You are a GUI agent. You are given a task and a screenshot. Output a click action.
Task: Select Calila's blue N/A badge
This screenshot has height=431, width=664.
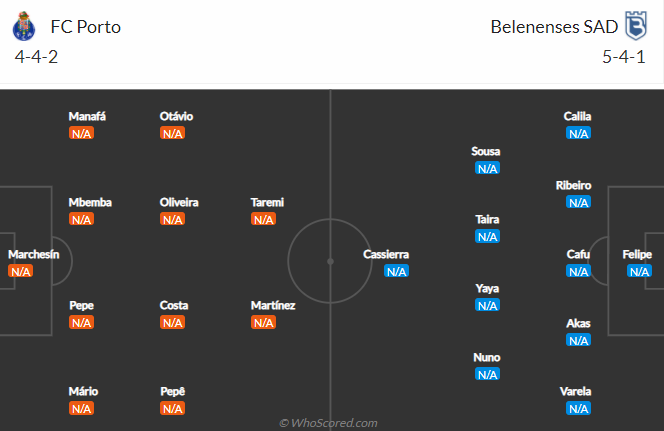pyautogui.click(x=578, y=133)
